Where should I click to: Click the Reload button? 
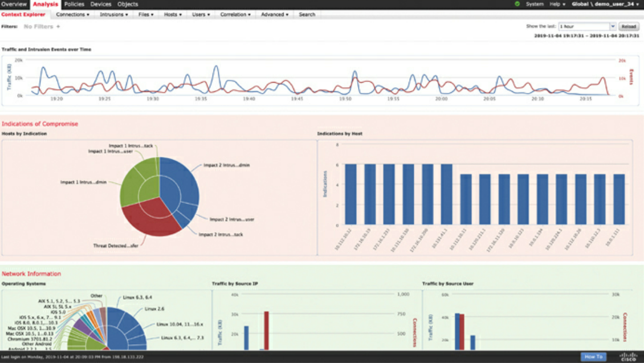pos(629,26)
